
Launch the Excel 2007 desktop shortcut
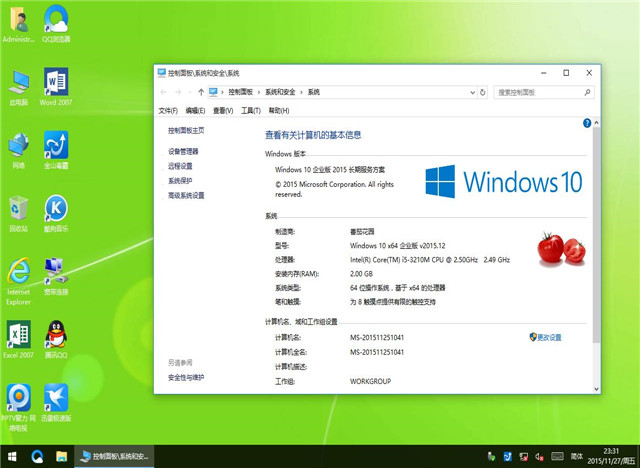(x=18, y=339)
